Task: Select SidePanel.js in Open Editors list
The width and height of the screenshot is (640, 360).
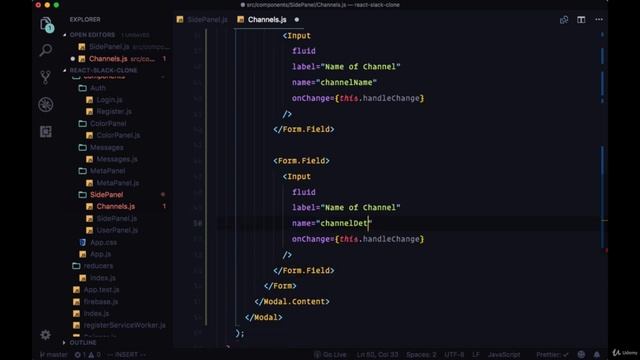Action: click(109, 47)
